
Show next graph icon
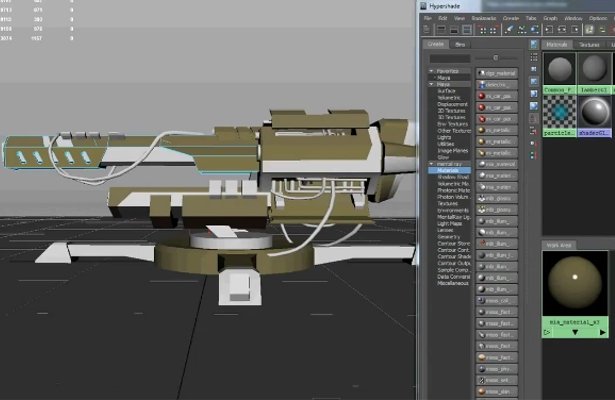pyautogui.click(x=493, y=30)
